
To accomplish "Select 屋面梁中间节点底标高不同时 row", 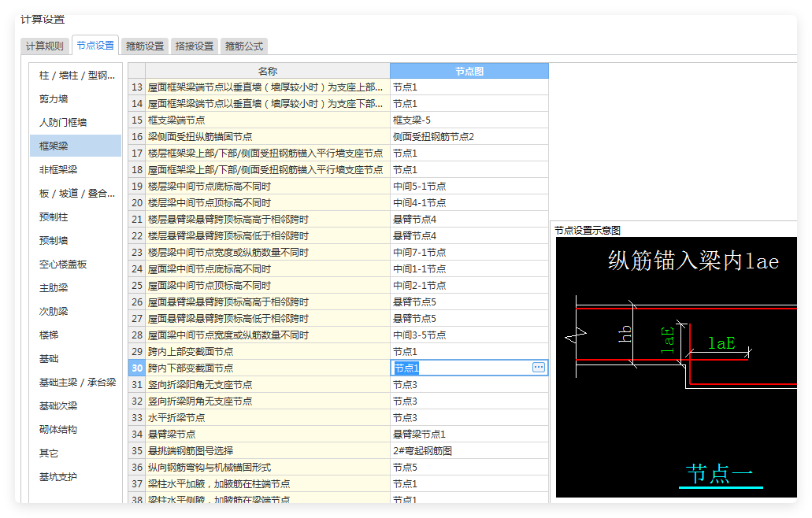I will click(x=267, y=269).
